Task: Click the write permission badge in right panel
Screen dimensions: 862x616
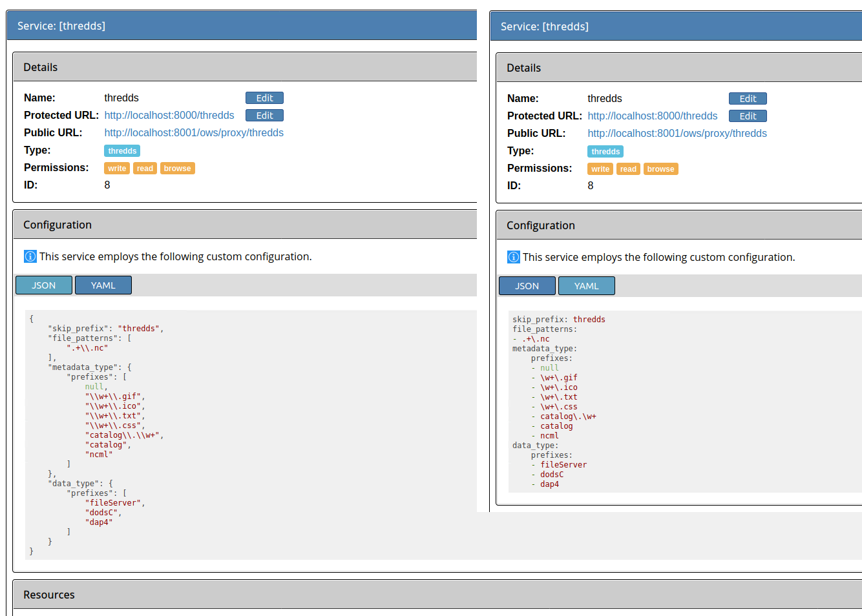Action: pyautogui.click(x=600, y=169)
